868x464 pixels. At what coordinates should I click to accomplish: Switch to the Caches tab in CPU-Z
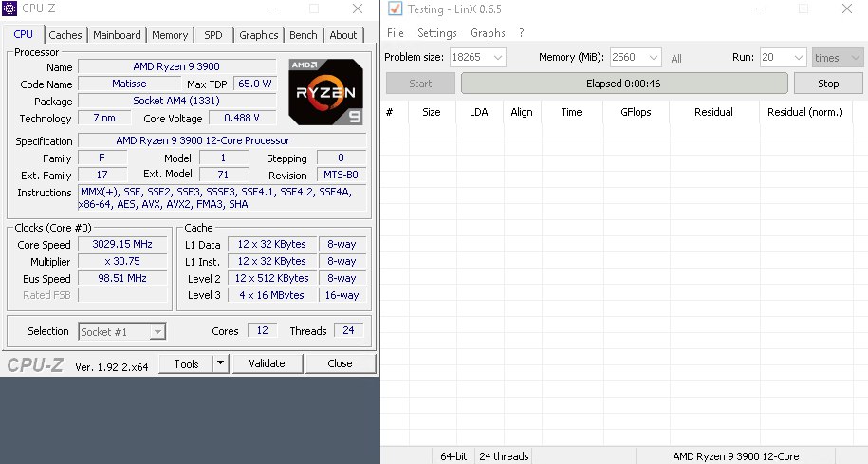click(65, 35)
